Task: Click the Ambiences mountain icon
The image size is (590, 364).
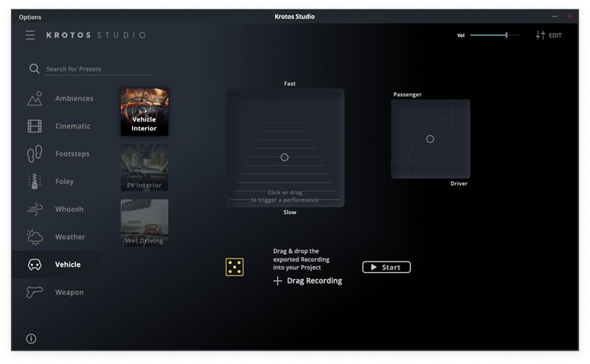Action: (35, 99)
